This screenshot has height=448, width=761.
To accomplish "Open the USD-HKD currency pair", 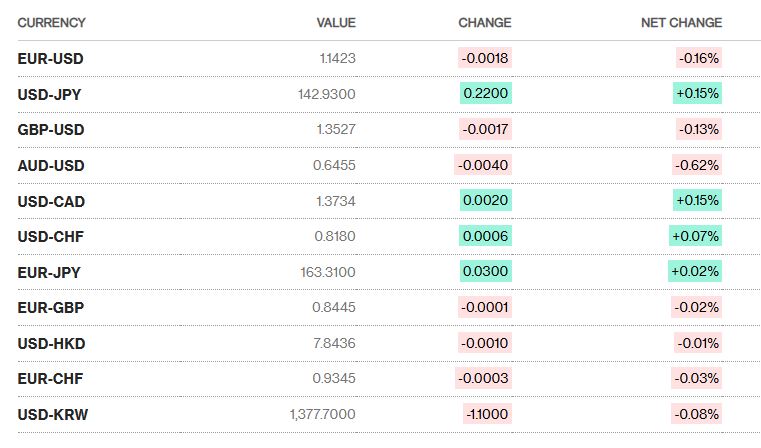I will click(x=51, y=343).
